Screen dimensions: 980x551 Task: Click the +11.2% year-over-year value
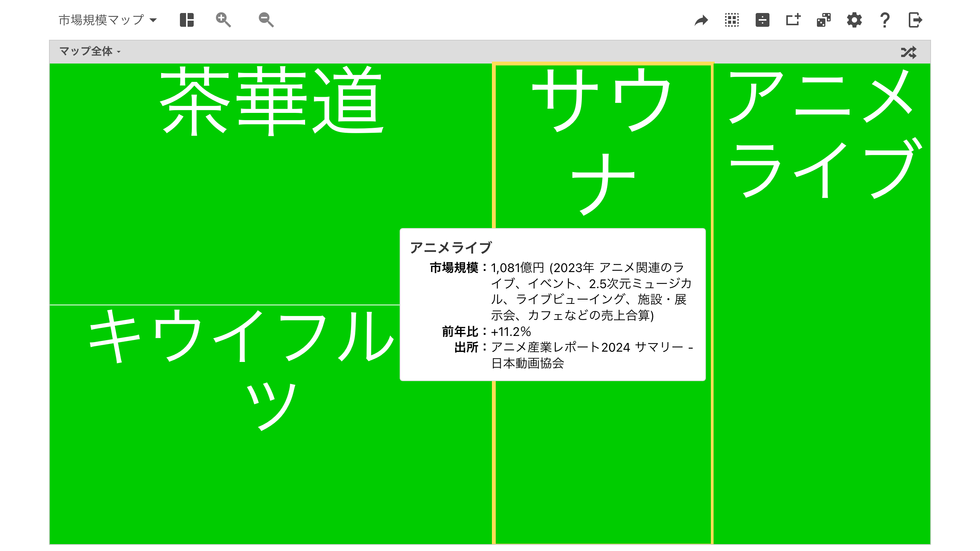point(511,331)
